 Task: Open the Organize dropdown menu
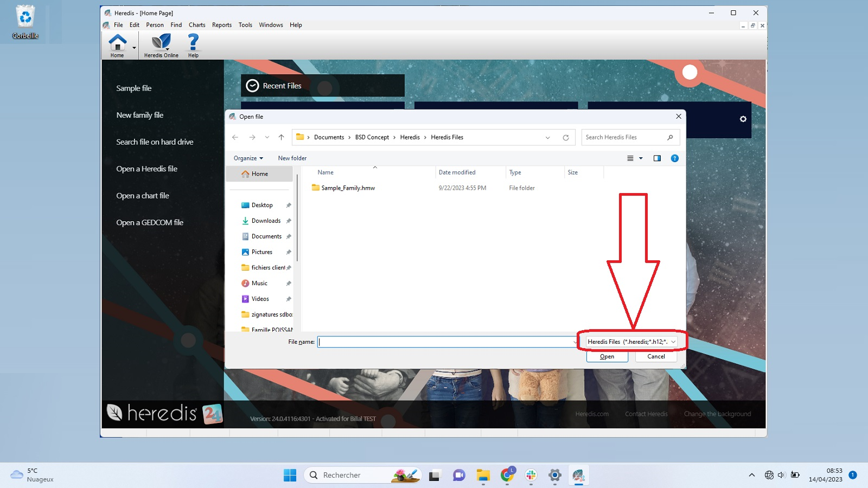coord(248,158)
